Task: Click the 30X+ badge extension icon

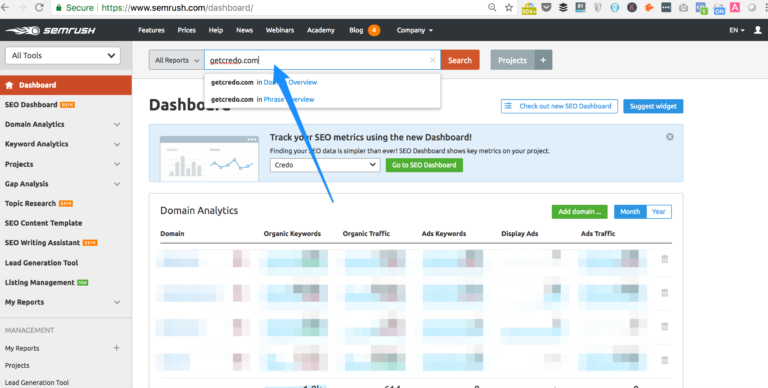Action: point(529,8)
